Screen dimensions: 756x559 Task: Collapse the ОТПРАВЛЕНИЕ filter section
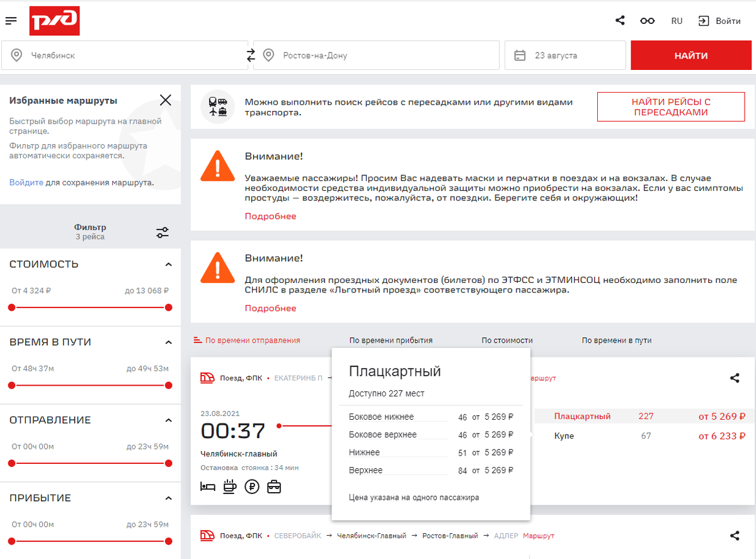(x=168, y=420)
